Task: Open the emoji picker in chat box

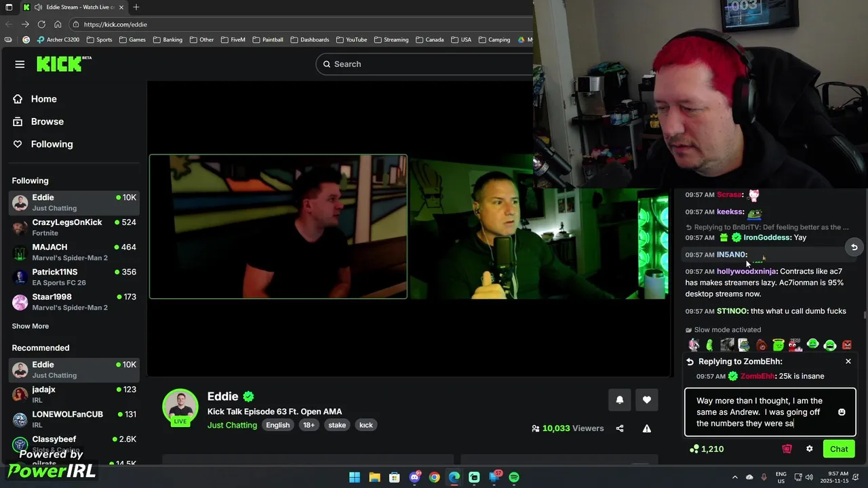Action: tap(842, 412)
